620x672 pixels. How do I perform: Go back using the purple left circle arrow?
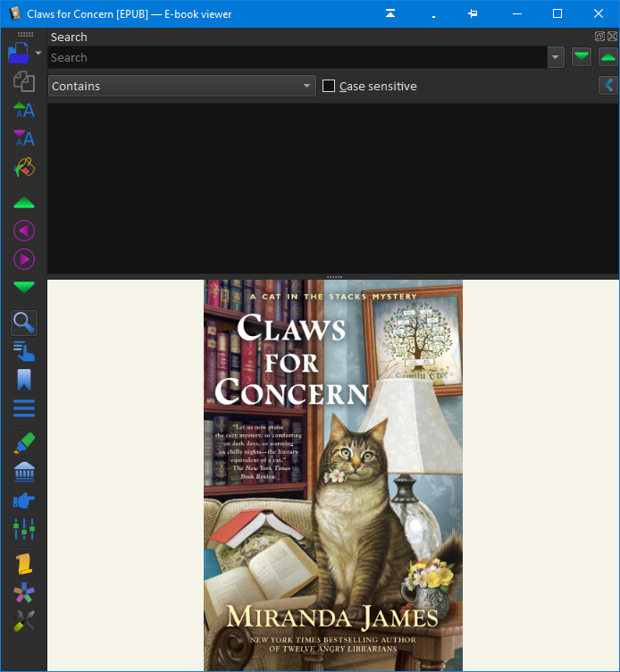tap(24, 231)
